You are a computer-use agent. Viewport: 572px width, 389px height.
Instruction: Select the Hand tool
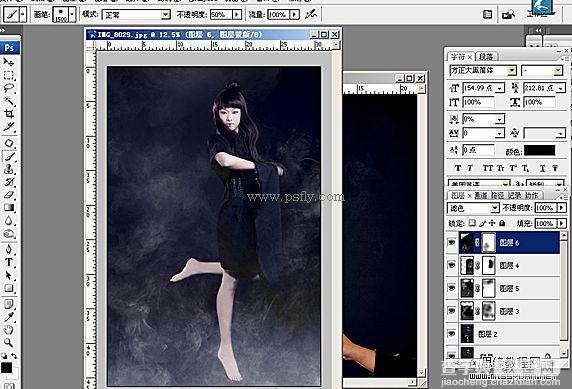click(8, 330)
